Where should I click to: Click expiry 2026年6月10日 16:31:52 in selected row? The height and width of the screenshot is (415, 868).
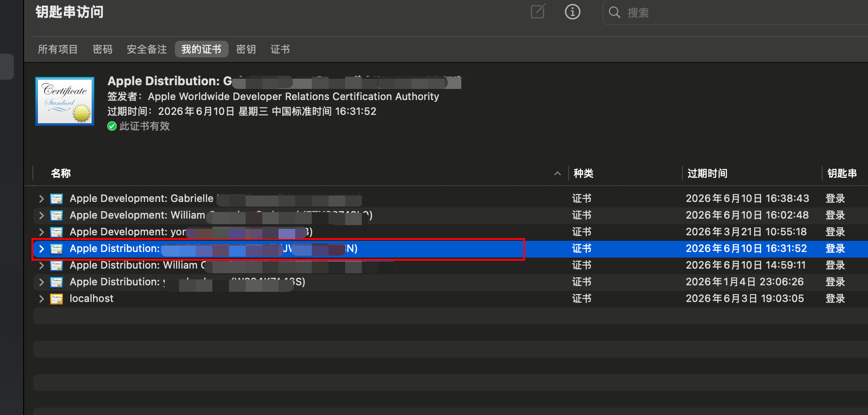746,248
